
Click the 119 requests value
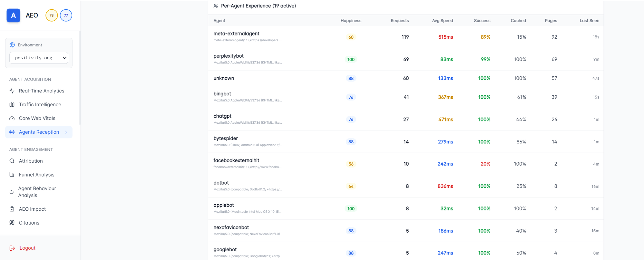pos(405,37)
